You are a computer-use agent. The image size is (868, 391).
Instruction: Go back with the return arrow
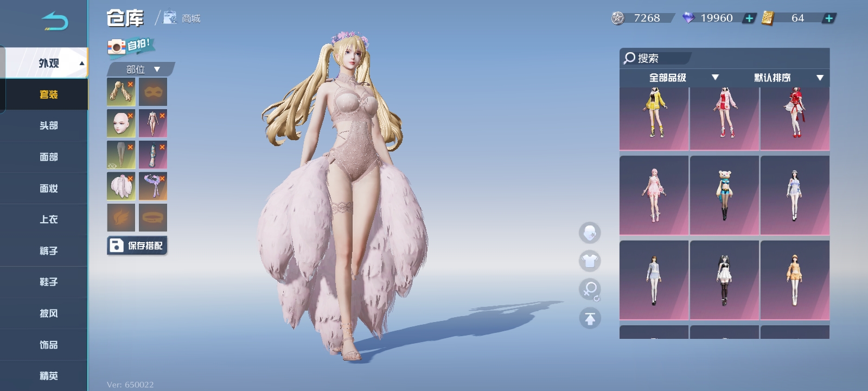click(55, 21)
